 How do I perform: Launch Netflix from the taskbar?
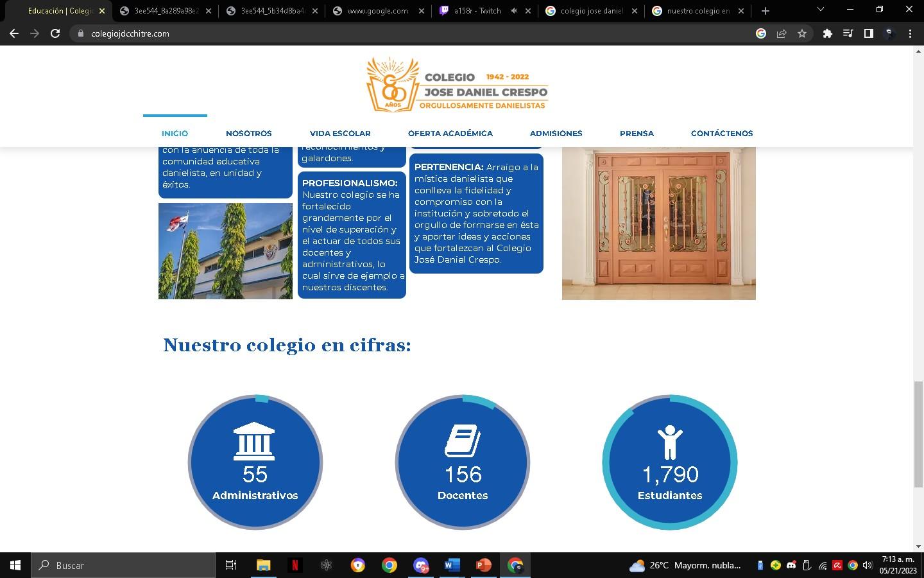(295, 565)
